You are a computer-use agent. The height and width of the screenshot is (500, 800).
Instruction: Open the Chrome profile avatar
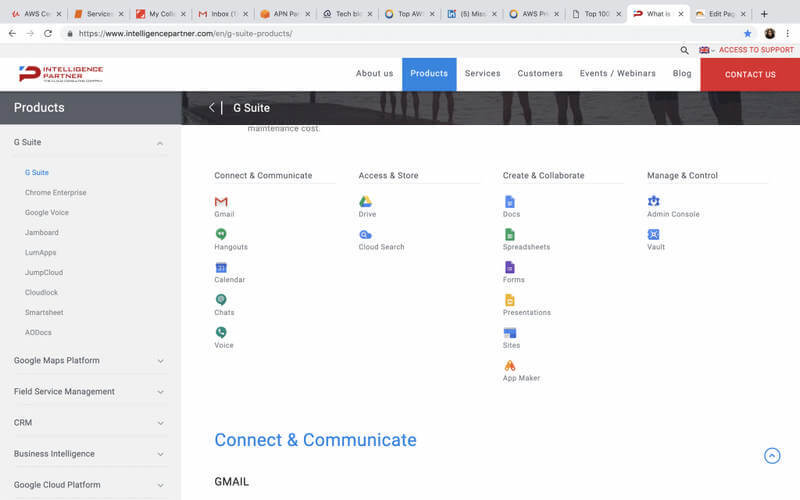coord(769,33)
